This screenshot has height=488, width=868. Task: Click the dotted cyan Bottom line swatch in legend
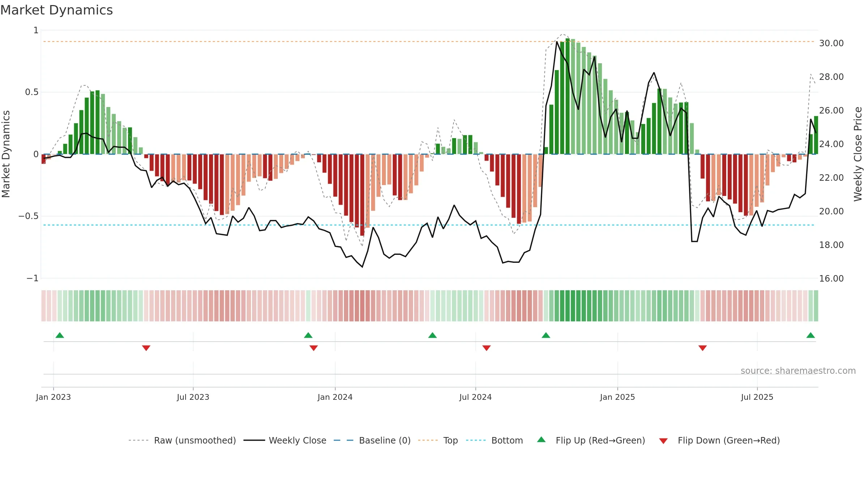pyautogui.click(x=476, y=440)
